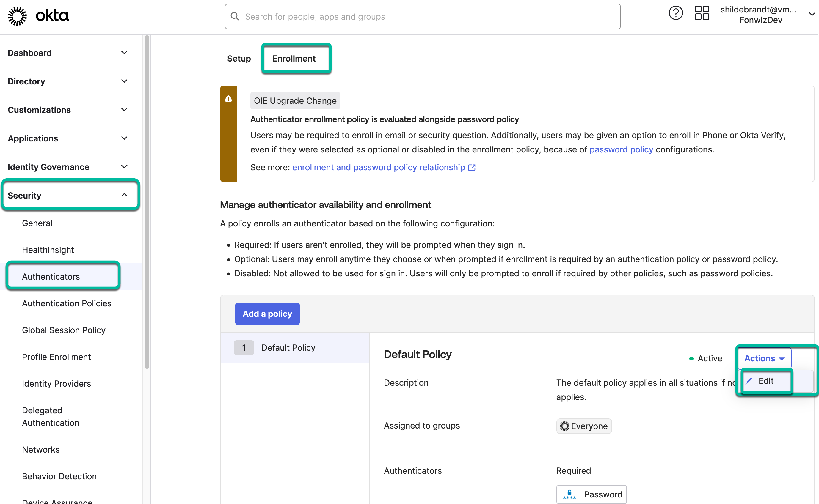Click the pencil icon next to Edit
Image resolution: width=819 pixels, height=504 pixels.
[749, 381]
